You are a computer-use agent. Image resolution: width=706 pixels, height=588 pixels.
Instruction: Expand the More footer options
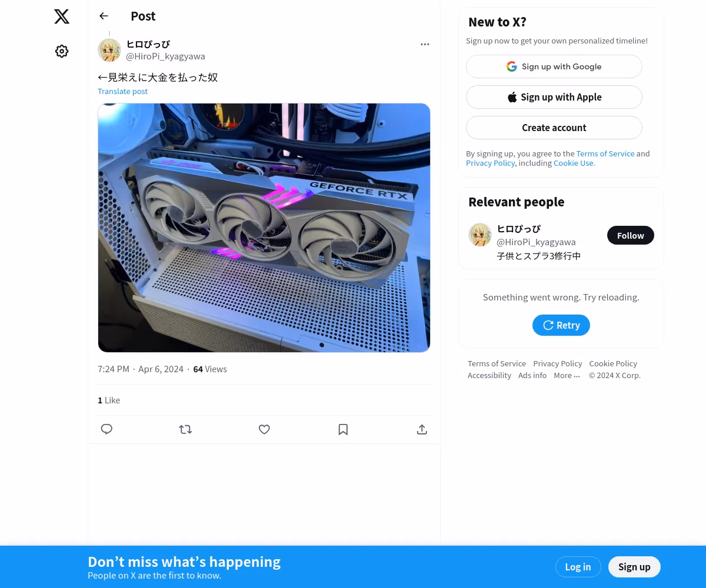coord(567,375)
